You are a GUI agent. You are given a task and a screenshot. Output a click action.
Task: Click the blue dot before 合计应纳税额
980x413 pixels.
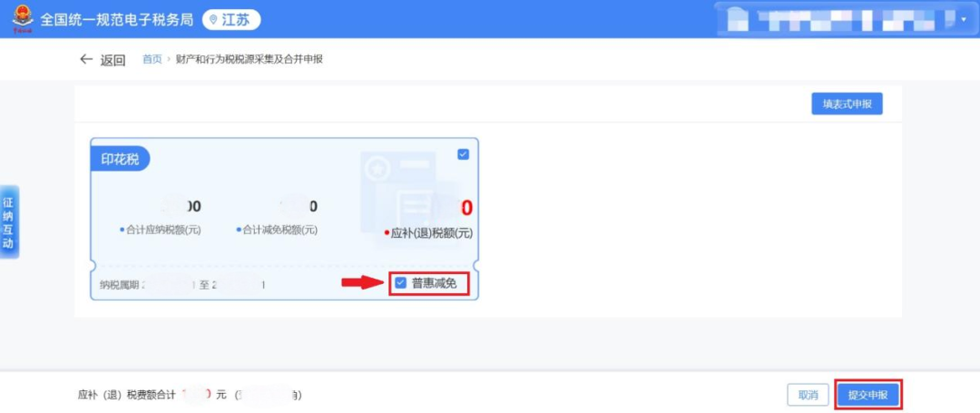coord(122,231)
